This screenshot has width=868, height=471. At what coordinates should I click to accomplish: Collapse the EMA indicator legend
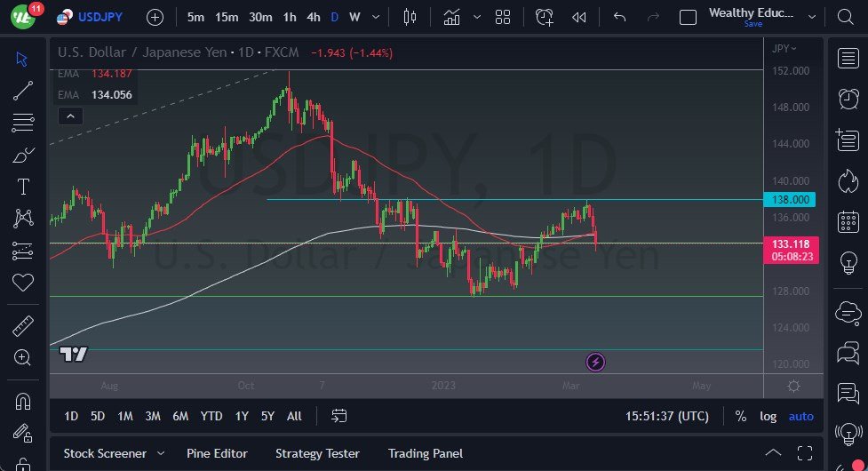(x=69, y=116)
